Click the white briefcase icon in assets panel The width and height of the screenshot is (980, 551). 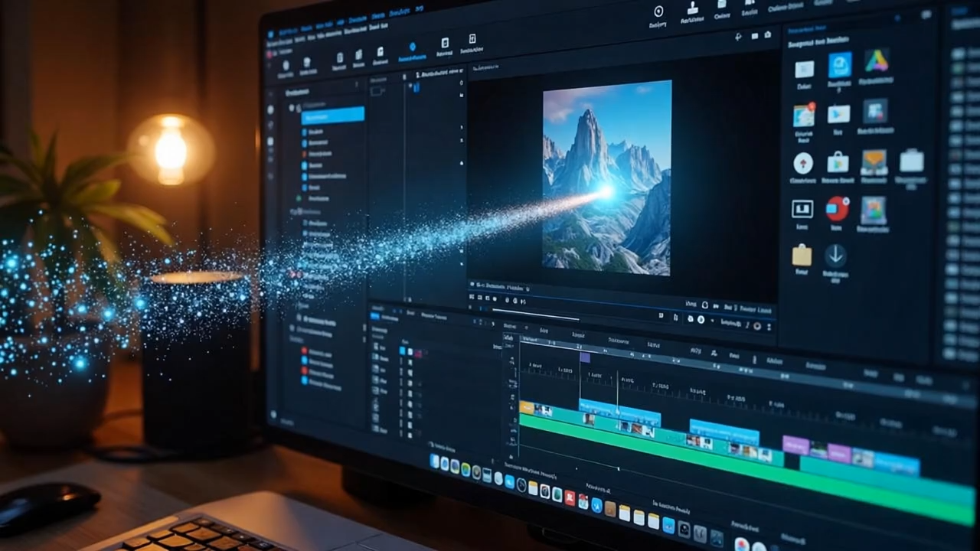[x=911, y=161]
